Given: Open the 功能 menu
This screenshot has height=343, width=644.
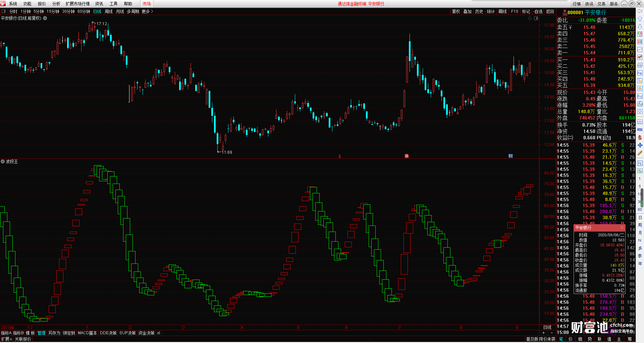Looking at the screenshot, I should (28, 4).
